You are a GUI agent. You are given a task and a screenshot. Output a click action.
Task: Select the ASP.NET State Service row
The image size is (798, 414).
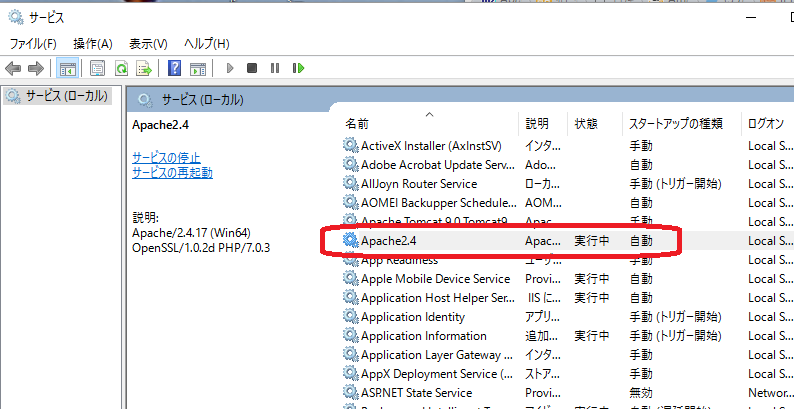click(568, 393)
